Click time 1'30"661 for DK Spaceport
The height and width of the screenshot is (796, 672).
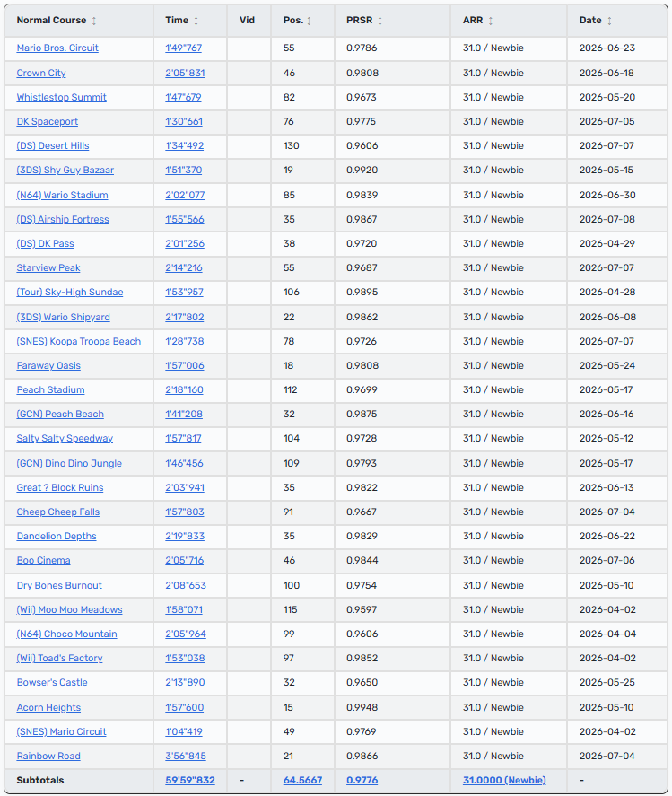pyautogui.click(x=184, y=122)
